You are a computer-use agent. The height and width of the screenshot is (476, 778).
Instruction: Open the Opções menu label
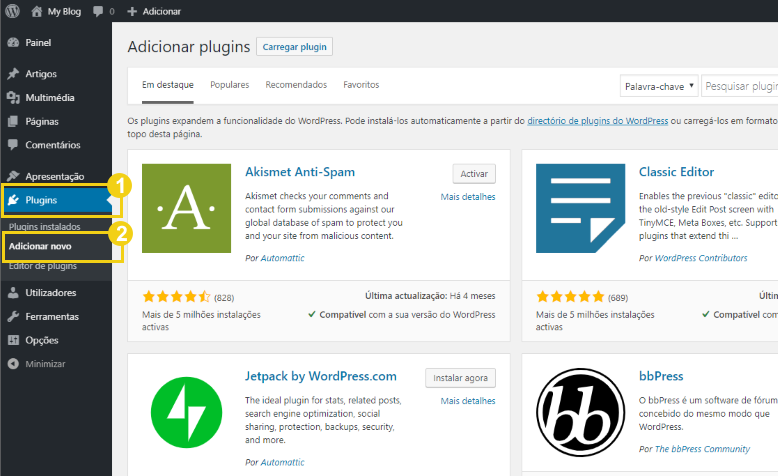pos(42,340)
